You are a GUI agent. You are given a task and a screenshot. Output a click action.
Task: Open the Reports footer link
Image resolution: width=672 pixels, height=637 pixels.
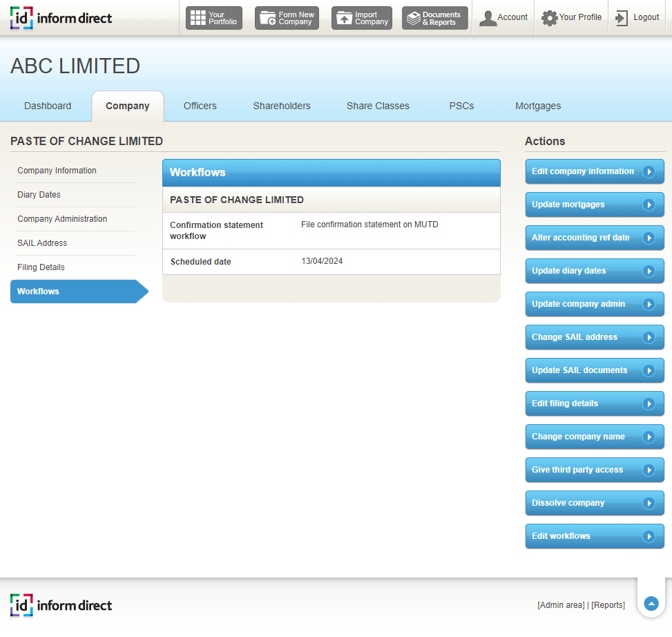[x=608, y=605]
